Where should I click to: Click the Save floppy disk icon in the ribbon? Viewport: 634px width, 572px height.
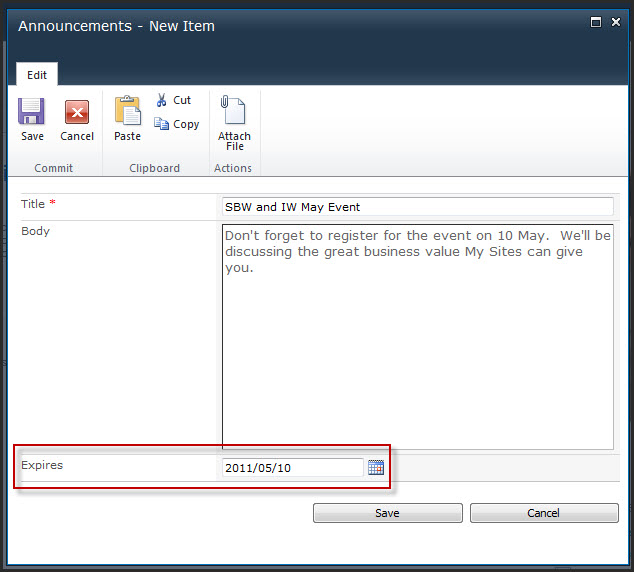tap(32, 111)
